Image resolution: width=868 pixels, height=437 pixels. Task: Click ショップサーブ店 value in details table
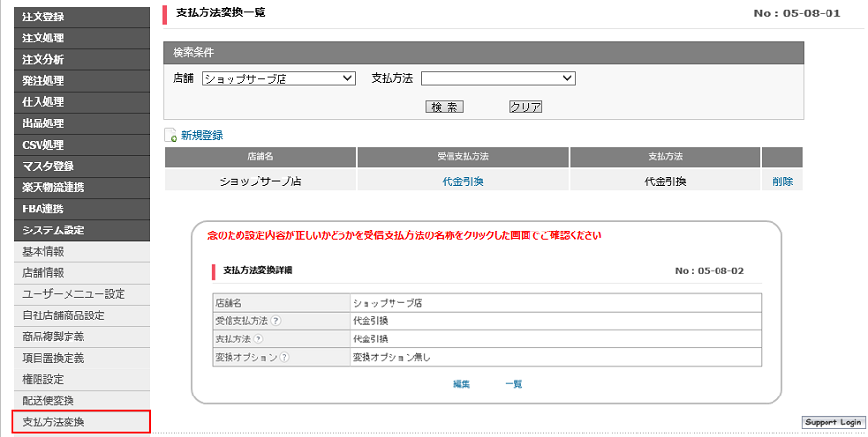point(388,303)
